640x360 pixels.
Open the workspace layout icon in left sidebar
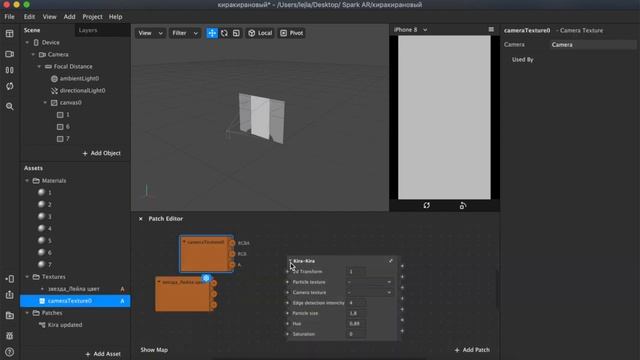pos(9,33)
